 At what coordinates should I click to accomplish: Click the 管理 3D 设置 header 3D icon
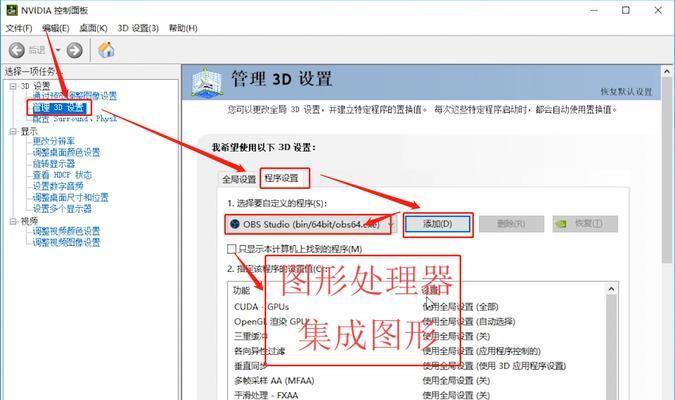(207, 82)
